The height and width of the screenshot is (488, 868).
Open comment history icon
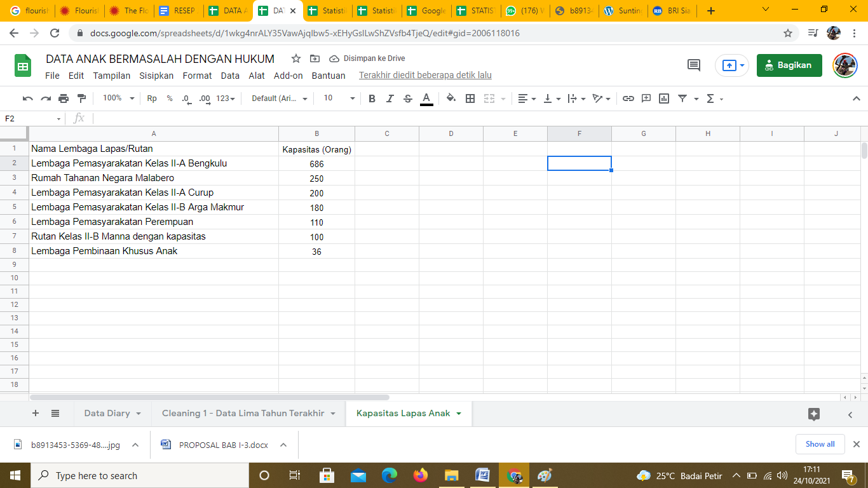click(x=694, y=65)
